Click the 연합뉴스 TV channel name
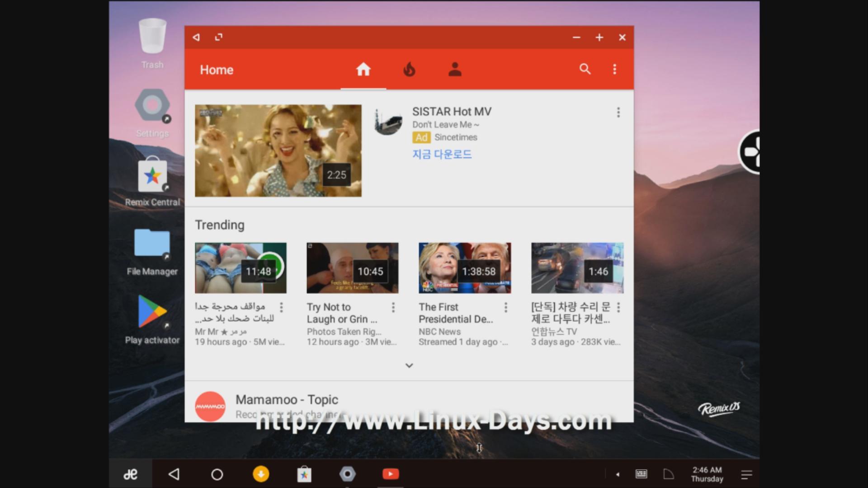The width and height of the screenshot is (868, 488). 554,332
